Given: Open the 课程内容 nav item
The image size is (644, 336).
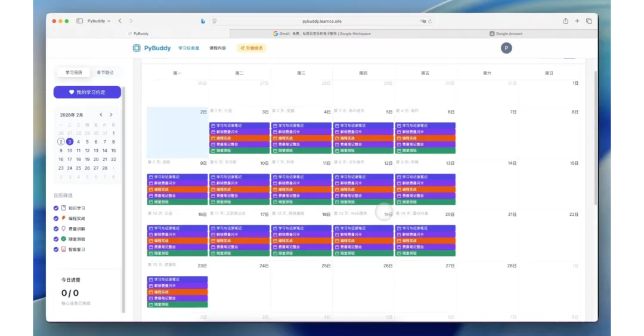Looking at the screenshot, I should click(x=218, y=48).
